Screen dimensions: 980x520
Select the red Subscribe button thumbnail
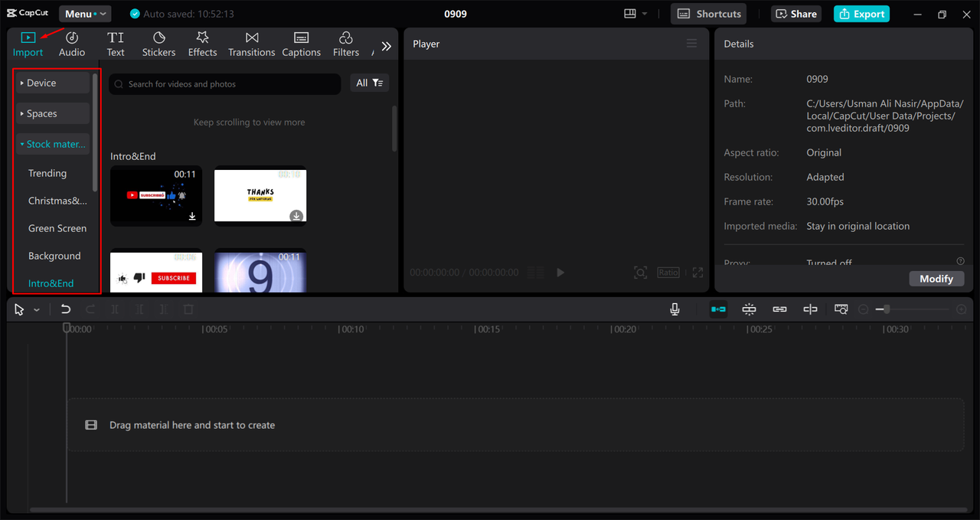[x=156, y=270]
